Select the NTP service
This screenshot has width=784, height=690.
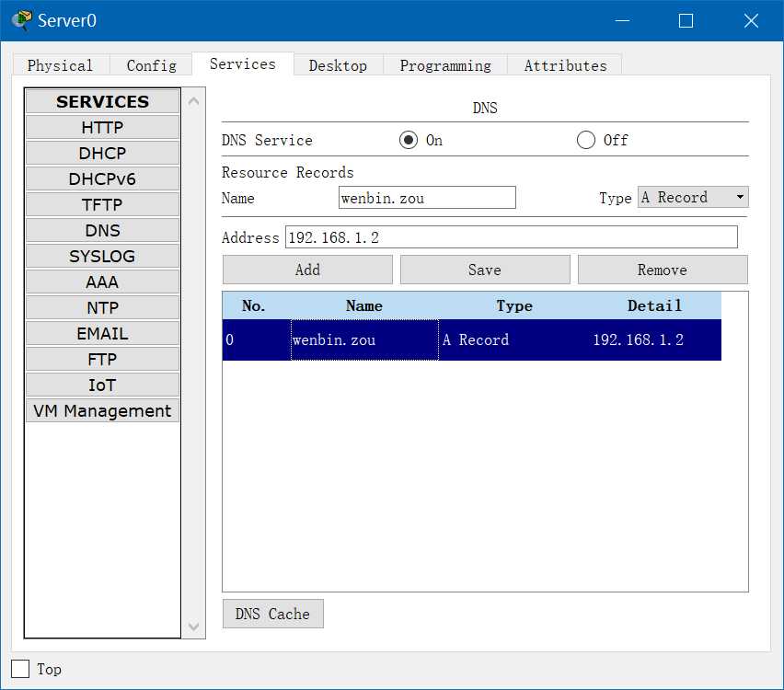(102, 307)
